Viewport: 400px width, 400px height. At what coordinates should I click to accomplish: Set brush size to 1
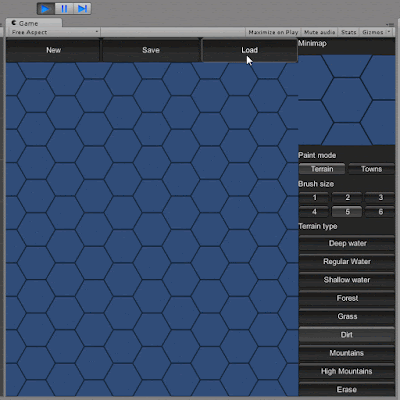[314, 197]
